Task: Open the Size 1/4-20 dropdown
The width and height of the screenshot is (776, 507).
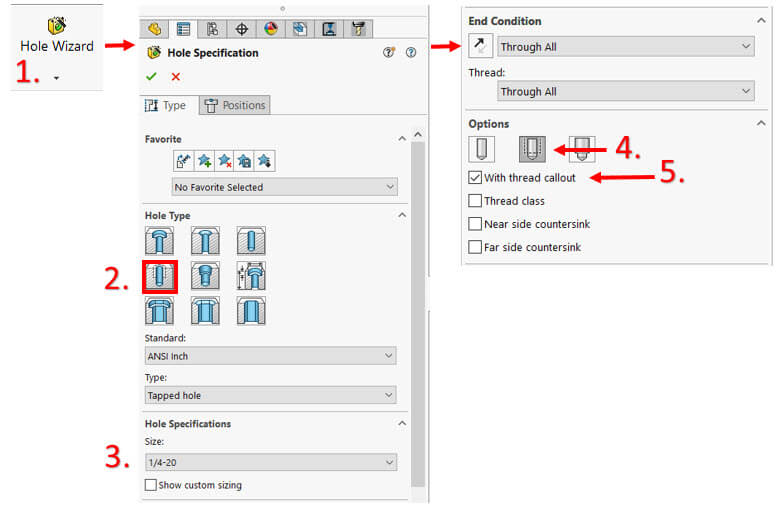Action: click(270, 462)
